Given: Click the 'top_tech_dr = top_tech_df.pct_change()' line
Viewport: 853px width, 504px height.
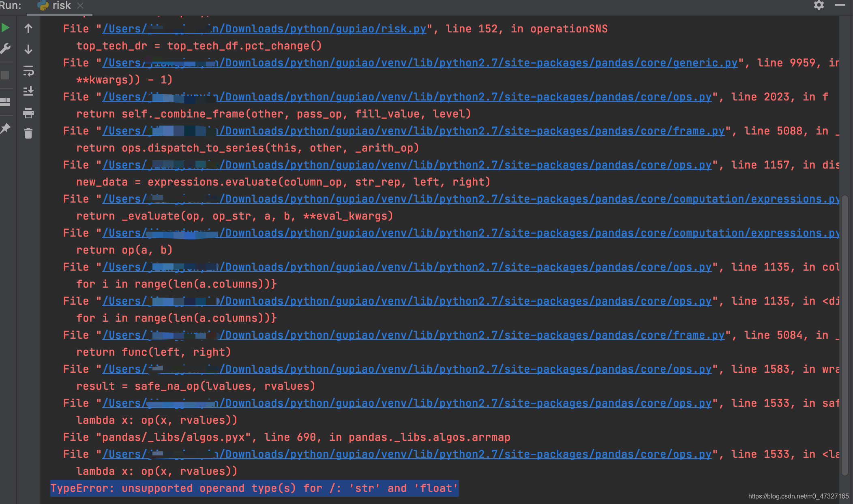Looking at the screenshot, I should [199, 46].
